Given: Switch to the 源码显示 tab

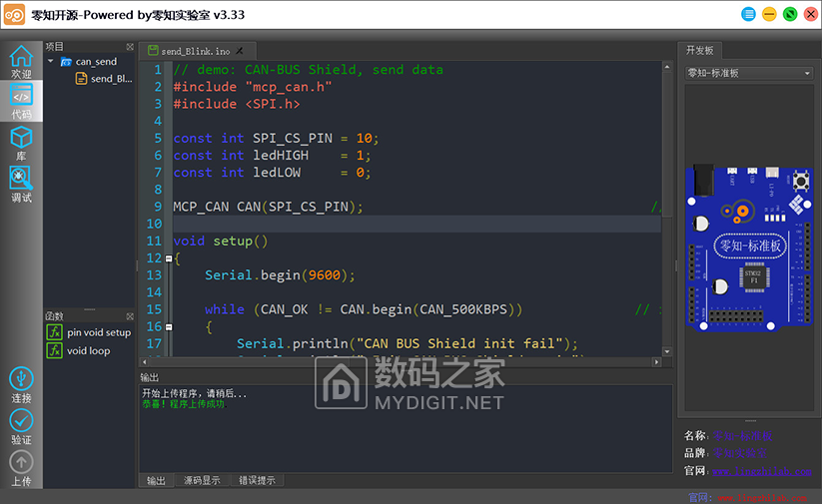Looking at the screenshot, I should [x=203, y=480].
